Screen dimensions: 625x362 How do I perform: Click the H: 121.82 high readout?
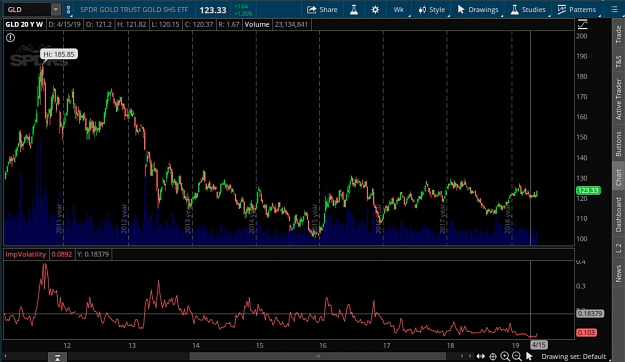coord(132,24)
